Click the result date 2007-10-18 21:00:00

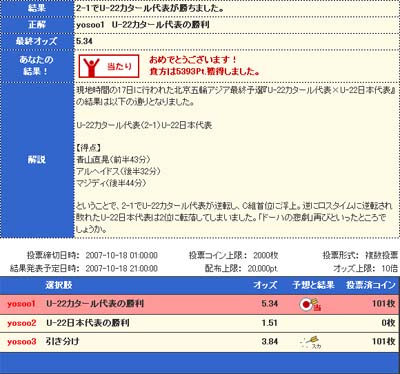pyautogui.click(x=122, y=268)
